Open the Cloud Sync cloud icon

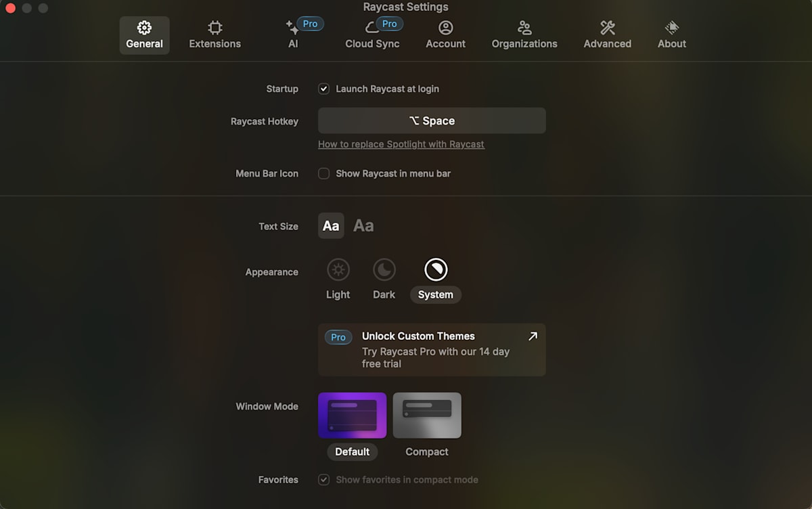(x=372, y=28)
